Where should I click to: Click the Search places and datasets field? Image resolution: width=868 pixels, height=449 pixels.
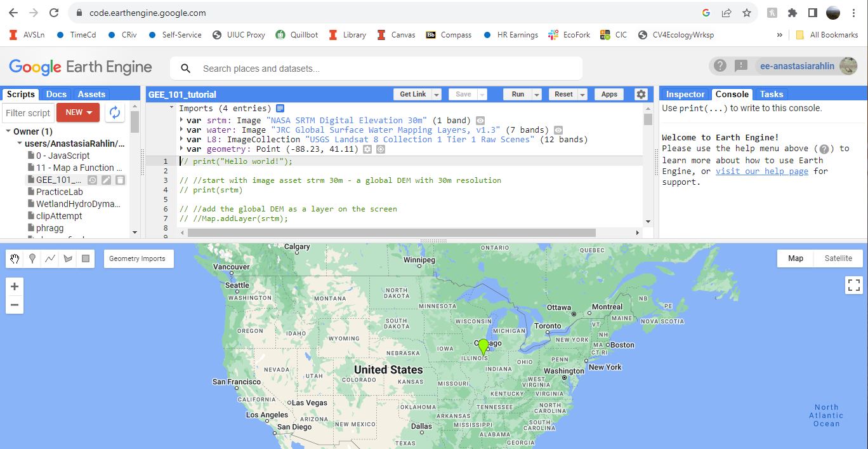coord(381,69)
